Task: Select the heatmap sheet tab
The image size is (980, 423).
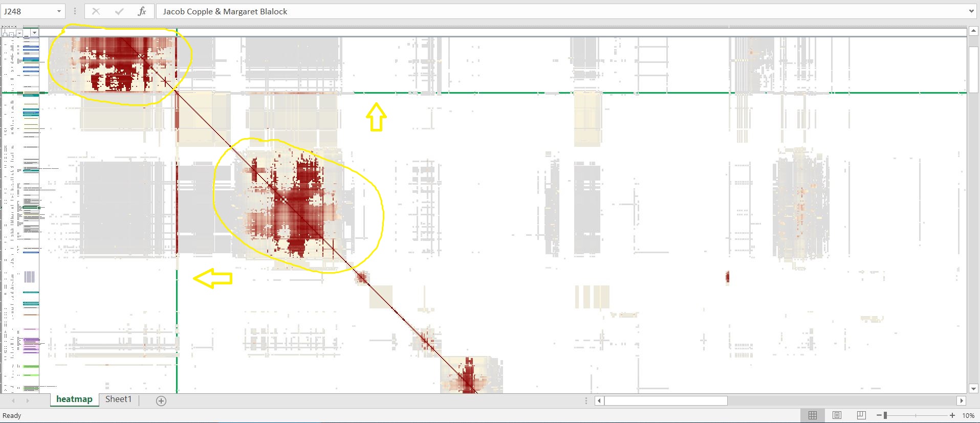Action: click(74, 399)
